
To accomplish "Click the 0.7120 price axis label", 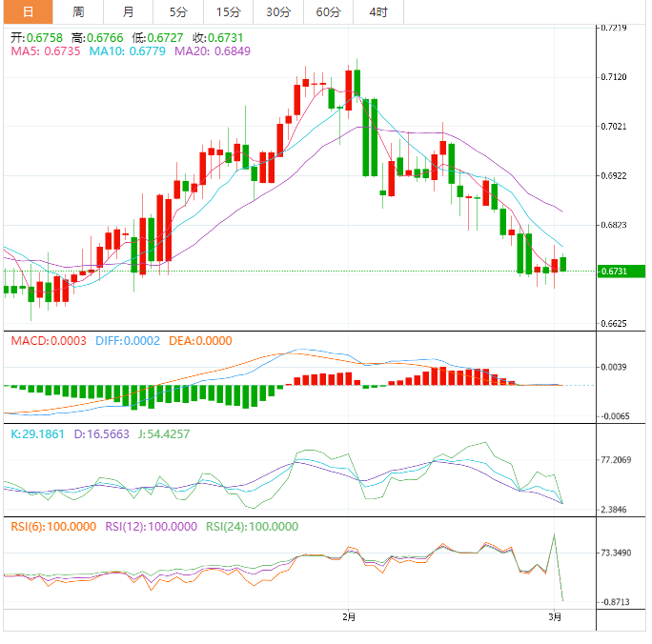I will [x=614, y=77].
